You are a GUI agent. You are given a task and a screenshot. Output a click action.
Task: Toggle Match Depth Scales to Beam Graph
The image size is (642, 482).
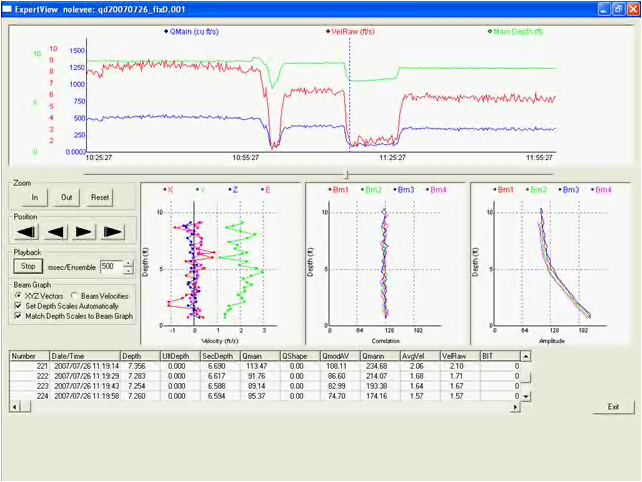[19, 316]
